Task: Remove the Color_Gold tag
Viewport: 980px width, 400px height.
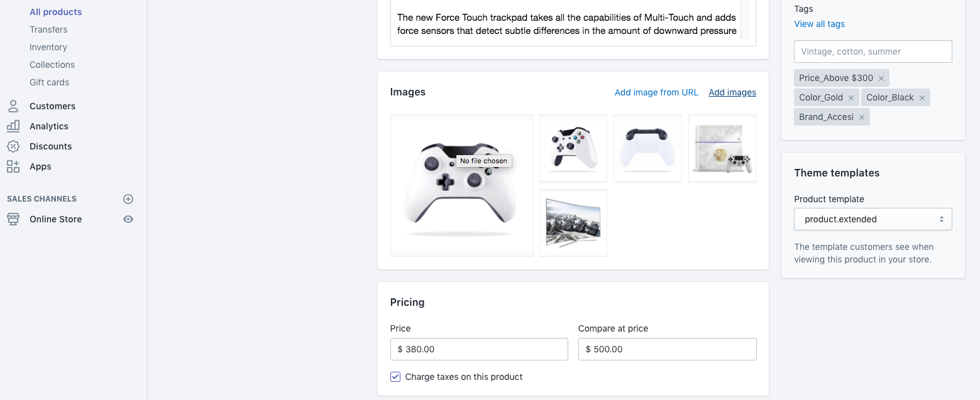Action: [x=851, y=98]
